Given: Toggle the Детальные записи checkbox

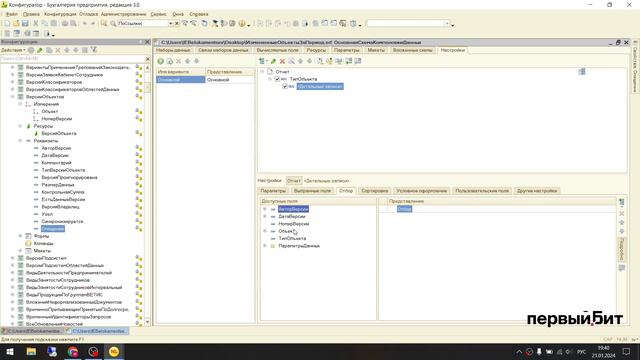Looking at the screenshot, I should coord(285,87).
